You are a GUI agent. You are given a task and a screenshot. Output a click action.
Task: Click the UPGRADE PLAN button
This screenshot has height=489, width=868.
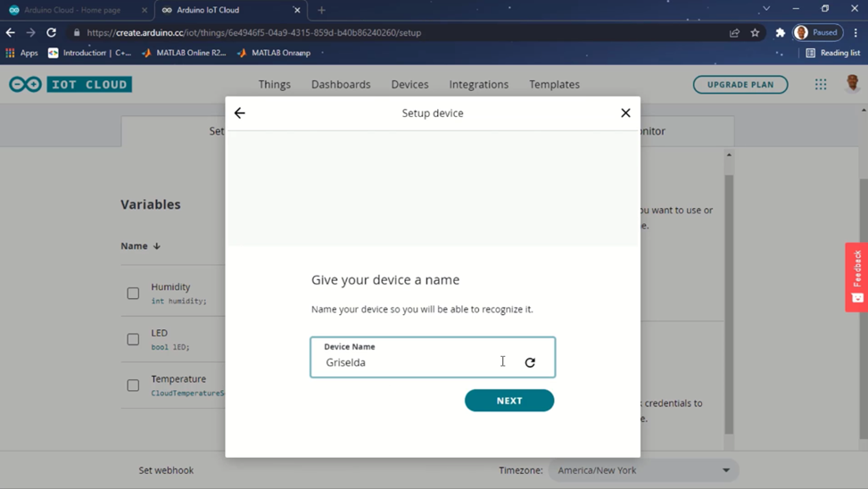click(740, 85)
